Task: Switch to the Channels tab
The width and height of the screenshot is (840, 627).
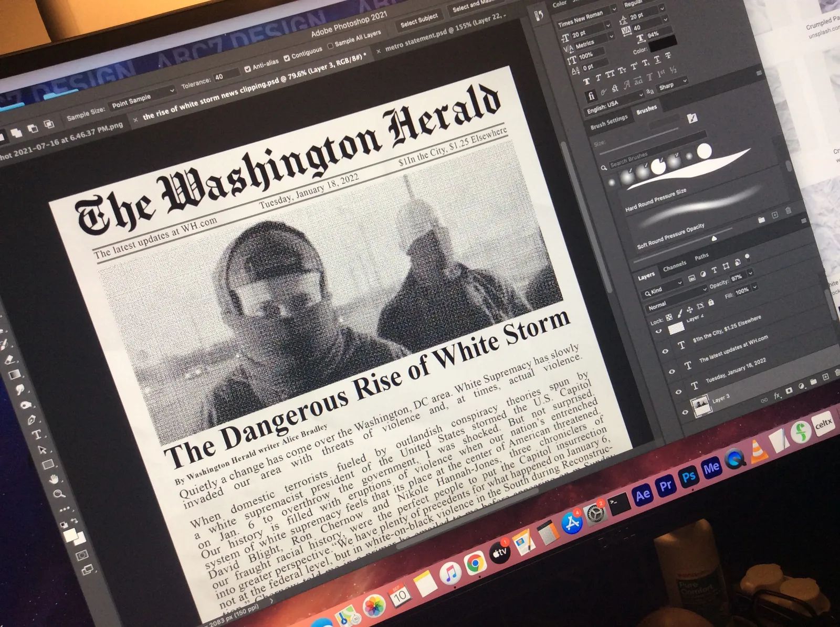Action: 674,266
